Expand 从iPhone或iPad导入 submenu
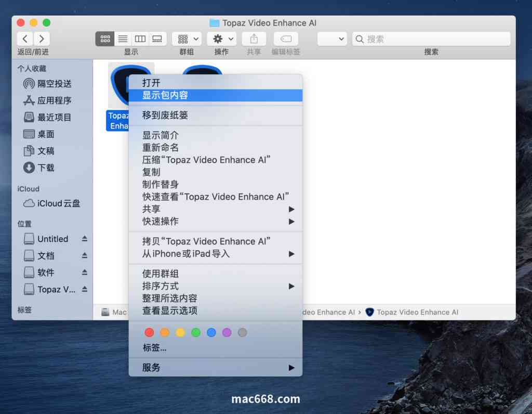The height and width of the screenshot is (414, 532). [216, 254]
